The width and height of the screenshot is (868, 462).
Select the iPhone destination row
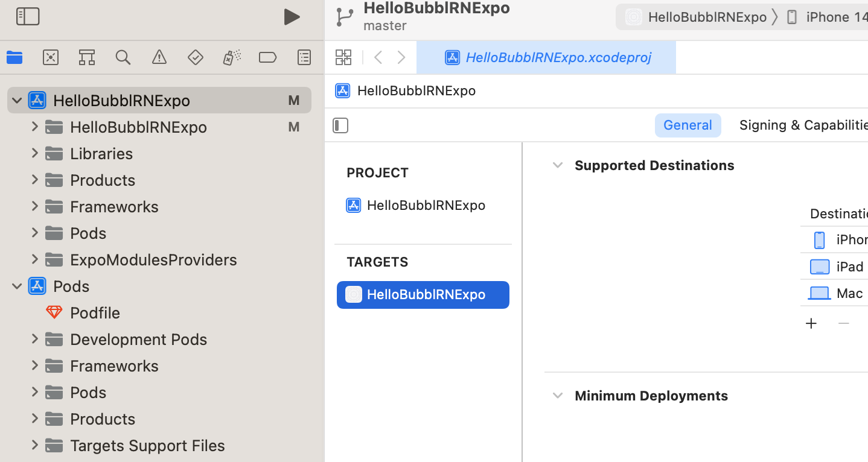coord(834,239)
